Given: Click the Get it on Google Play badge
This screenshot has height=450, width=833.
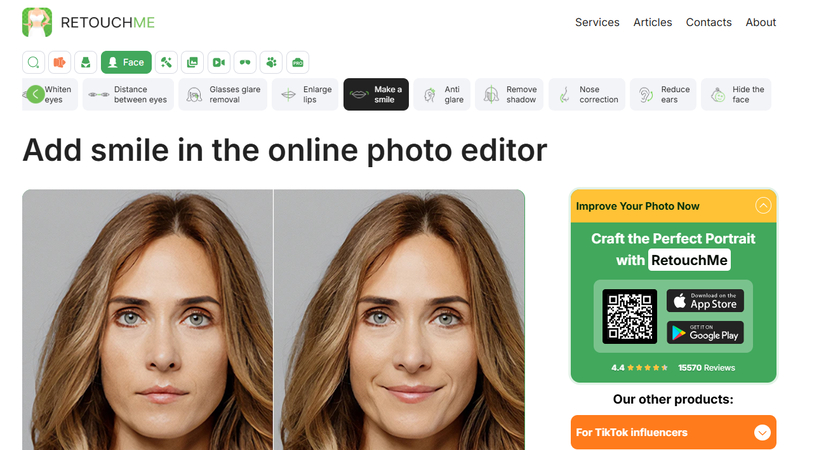Looking at the screenshot, I should tap(705, 332).
